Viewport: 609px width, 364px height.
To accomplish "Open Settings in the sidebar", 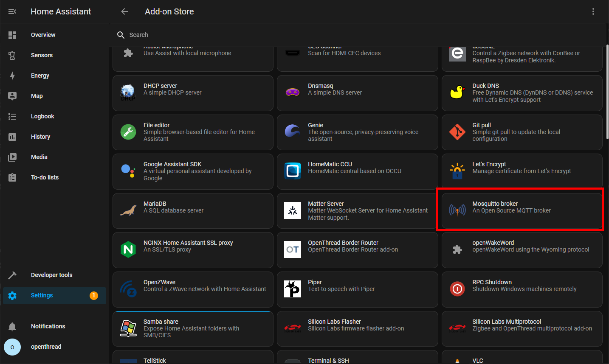I will tap(42, 295).
